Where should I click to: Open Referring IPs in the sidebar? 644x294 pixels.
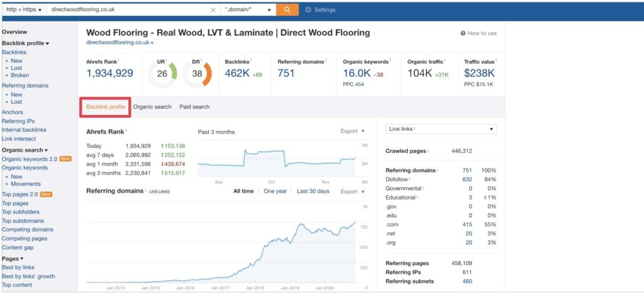coord(18,122)
